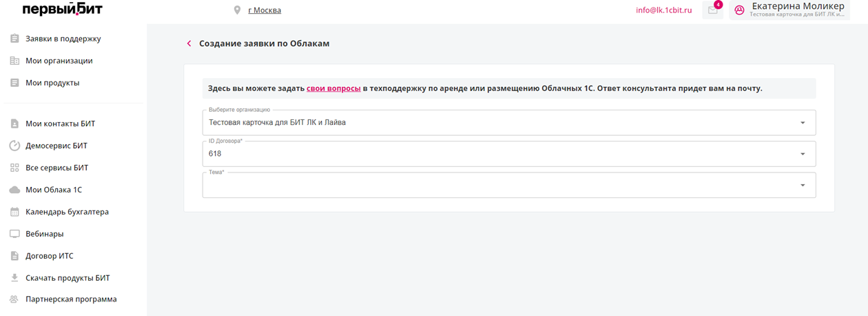
Task: Click the ID Договора field showing 618
Action: pos(509,154)
